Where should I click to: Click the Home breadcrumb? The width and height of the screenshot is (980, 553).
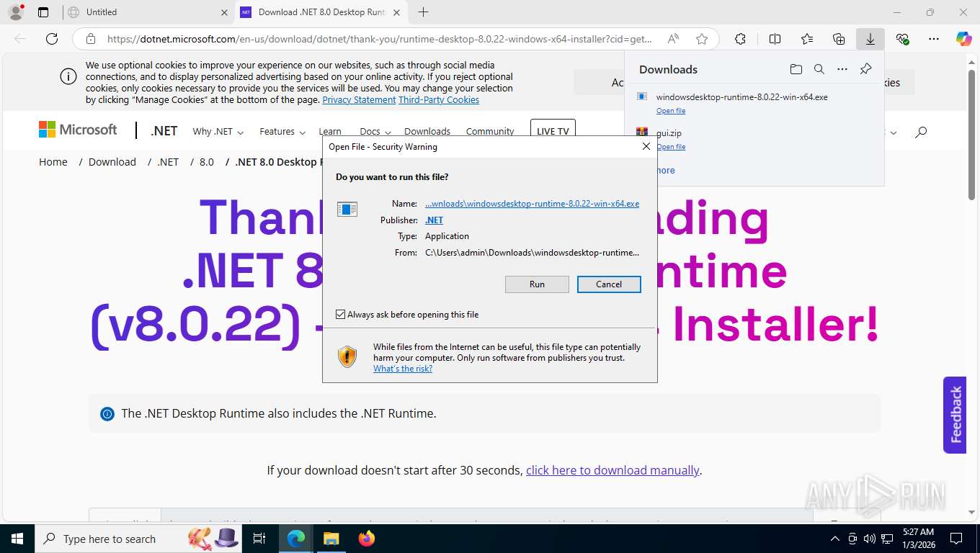53,162
